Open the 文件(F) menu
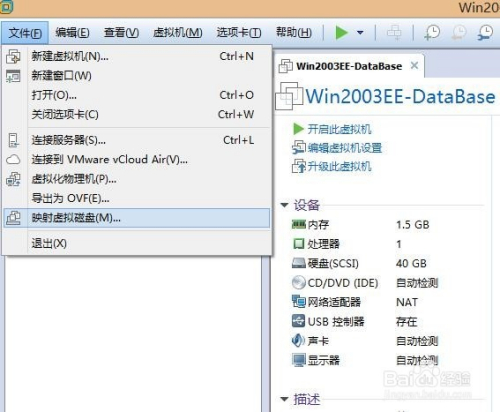Viewport: 500px width, 412px height. [25, 33]
